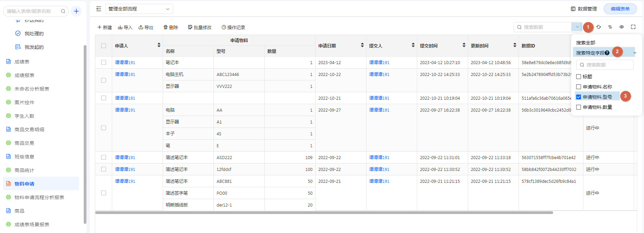Click the 新建 button
The height and width of the screenshot is (233, 644).
(105, 27)
